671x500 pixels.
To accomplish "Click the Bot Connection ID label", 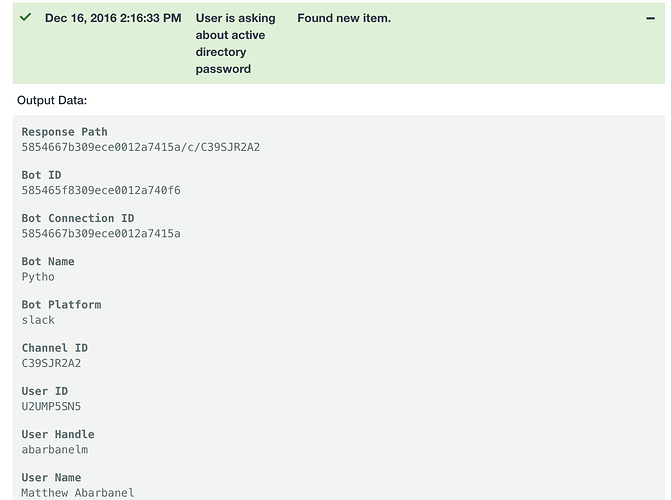I will 78,218.
